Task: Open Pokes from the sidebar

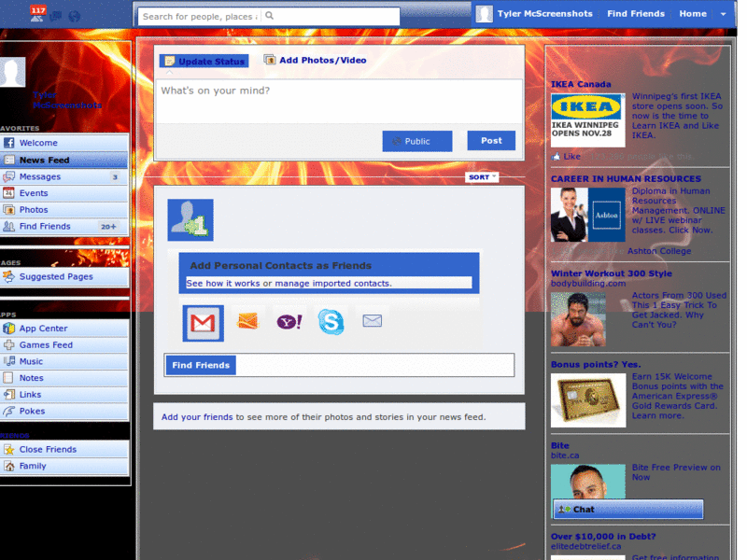Action: coord(37,411)
